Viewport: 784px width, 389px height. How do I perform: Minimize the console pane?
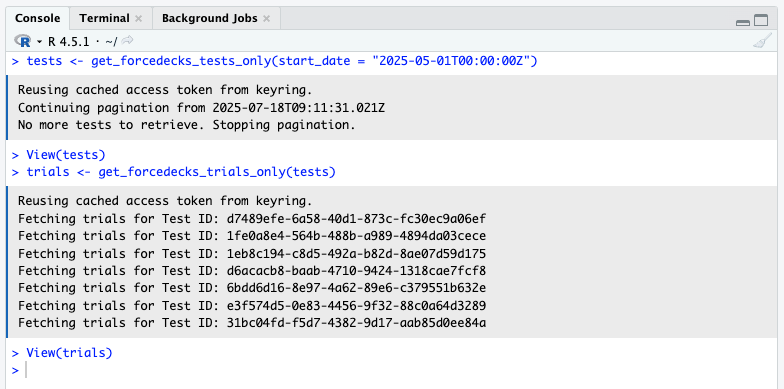point(743,22)
